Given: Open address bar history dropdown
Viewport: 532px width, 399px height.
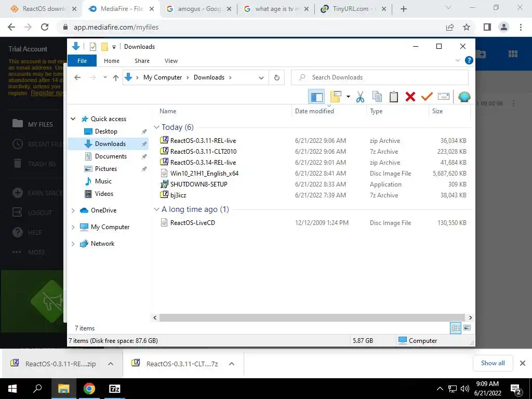Looking at the screenshot, I should (261, 78).
